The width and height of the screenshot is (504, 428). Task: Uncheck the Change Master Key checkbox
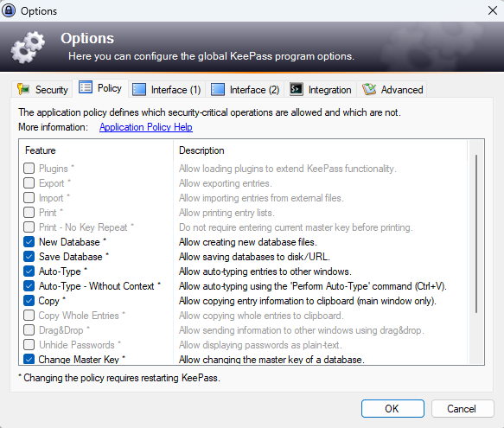click(29, 359)
